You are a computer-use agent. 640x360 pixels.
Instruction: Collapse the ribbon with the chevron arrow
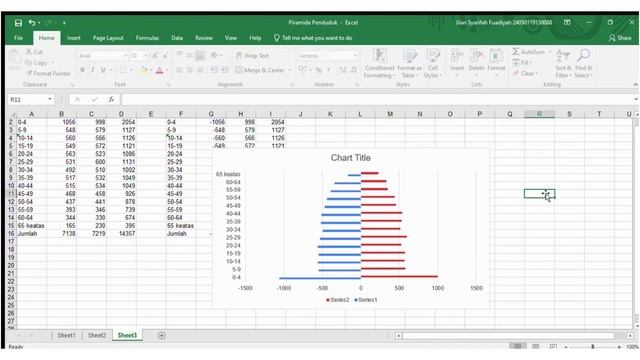click(636, 84)
